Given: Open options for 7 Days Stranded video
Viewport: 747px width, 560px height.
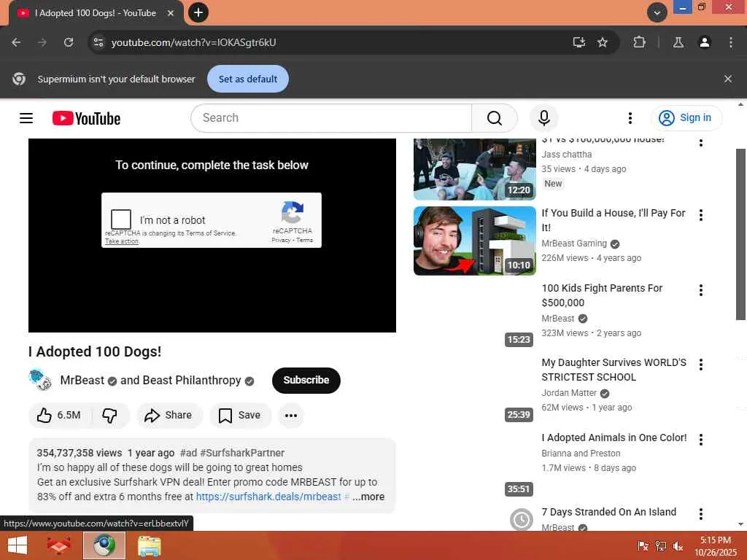Looking at the screenshot, I should pos(701,514).
